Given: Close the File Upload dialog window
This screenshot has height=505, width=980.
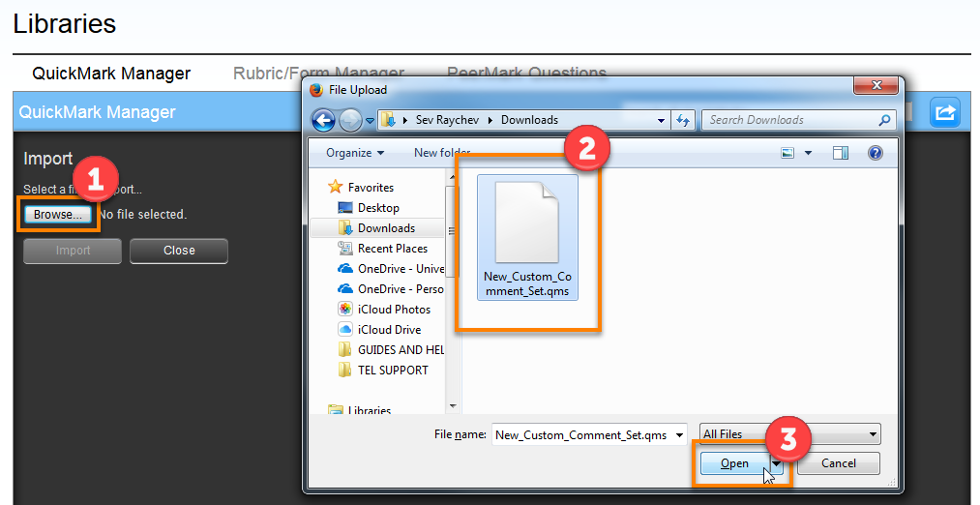Looking at the screenshot, I should (876, 86).
